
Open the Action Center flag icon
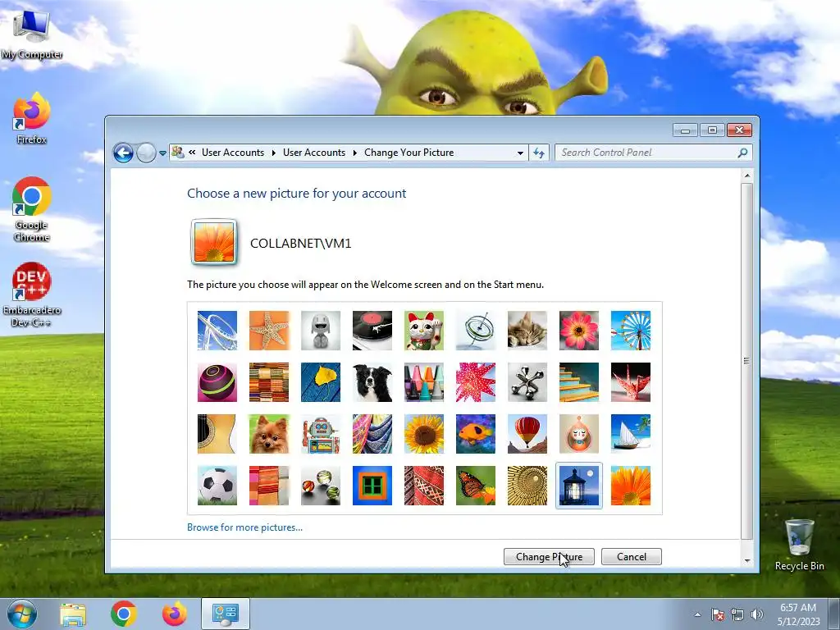coord(717,614)
